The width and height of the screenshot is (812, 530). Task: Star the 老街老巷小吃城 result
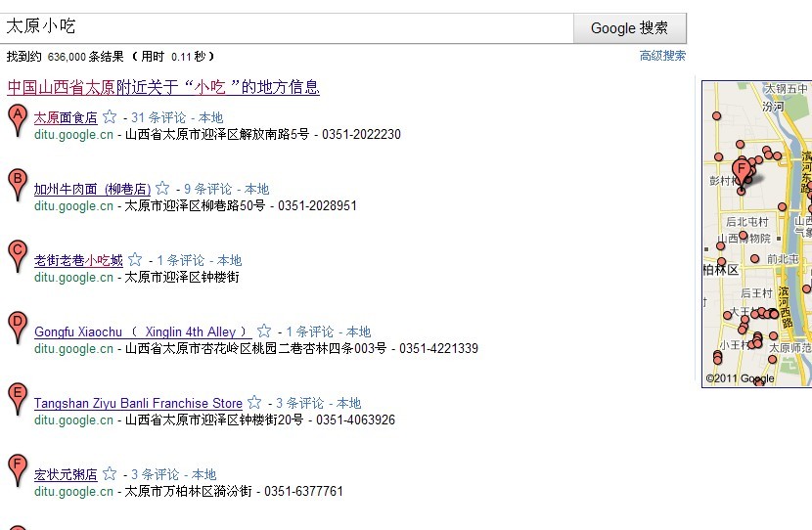click(x=135, y=259)
